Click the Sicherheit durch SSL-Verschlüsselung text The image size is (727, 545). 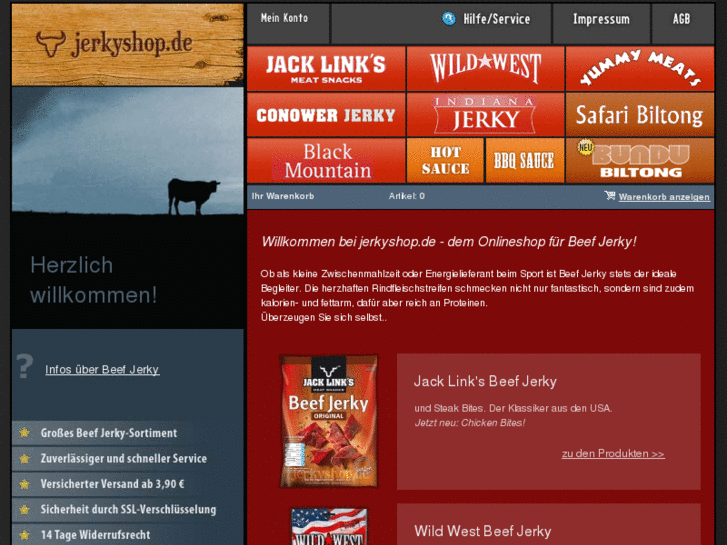coord(128,509)
